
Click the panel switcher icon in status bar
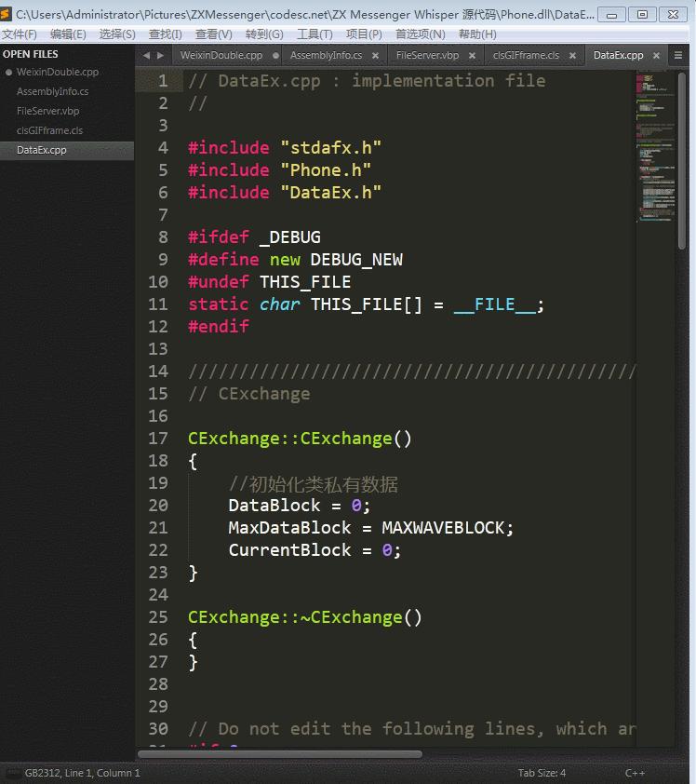tap(12, 773)
